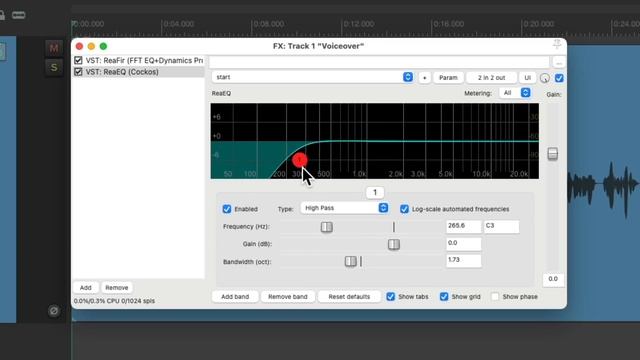Click the 0:16.000 mark on timeline ruler
Viewport: 640px width, 360px height.
(449, 24)
